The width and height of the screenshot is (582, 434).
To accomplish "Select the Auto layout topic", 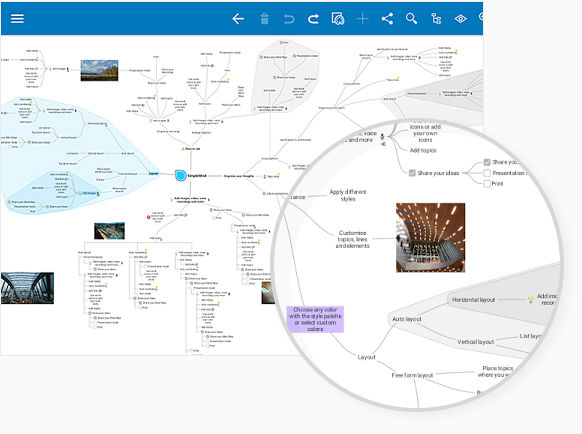I will (x=407, y=319).
